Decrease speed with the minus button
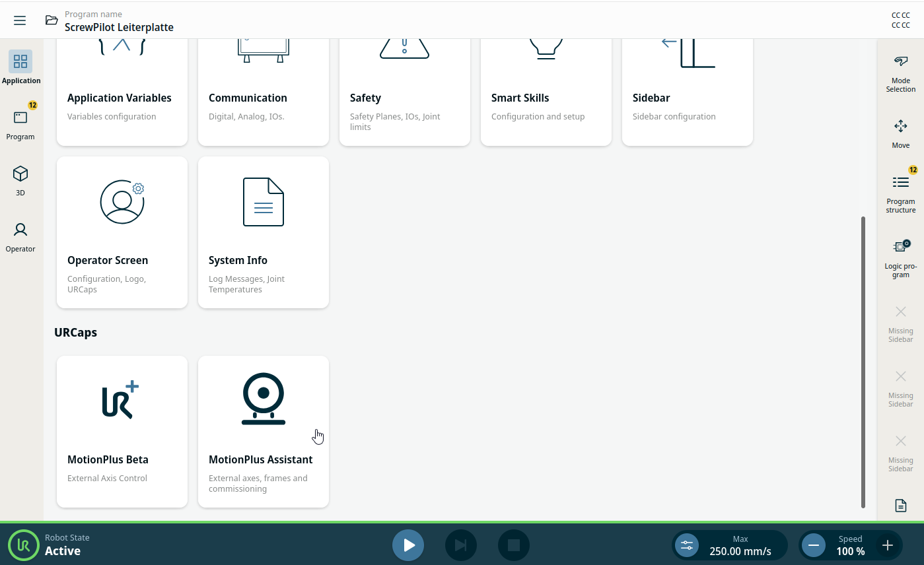Image resolution: width=924 pixels, height=565 pixels. [x=814, y=545]
